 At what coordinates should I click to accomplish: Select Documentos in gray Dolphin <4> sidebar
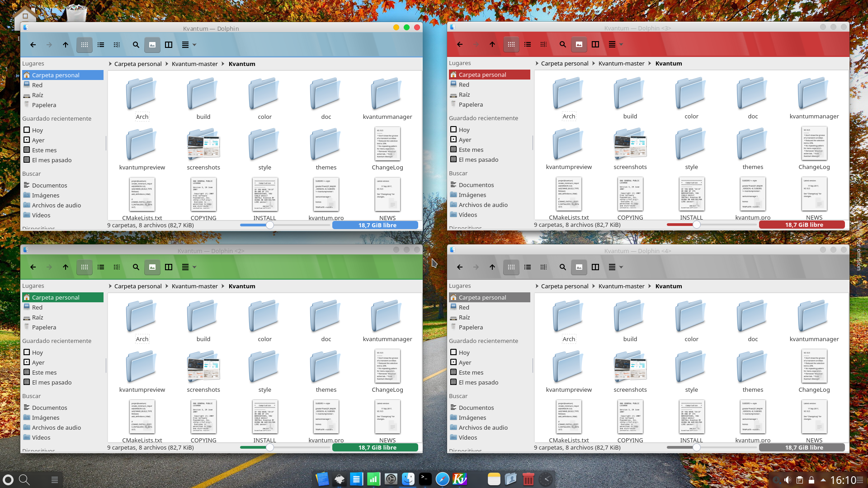tap(490, 408)
